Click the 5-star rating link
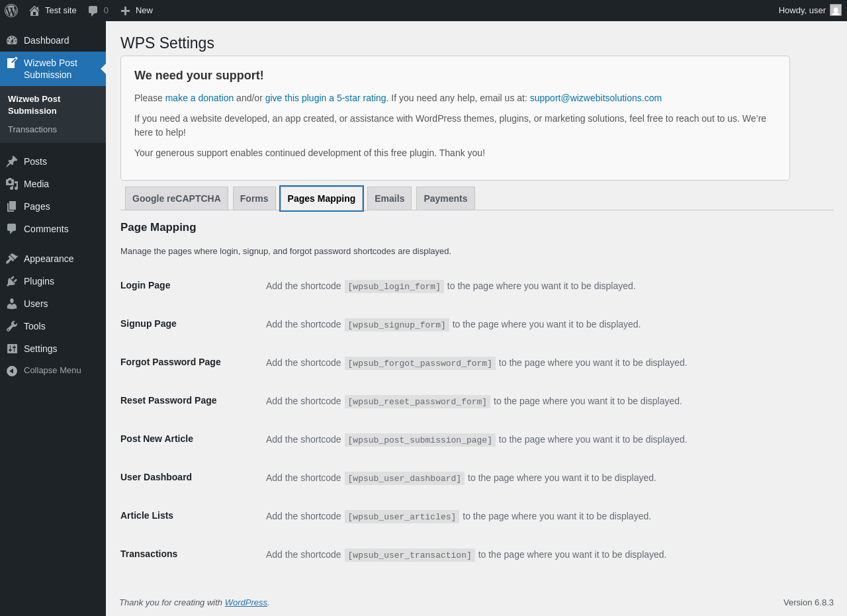Viewport: 847px width, 616px height. point(326,98)
